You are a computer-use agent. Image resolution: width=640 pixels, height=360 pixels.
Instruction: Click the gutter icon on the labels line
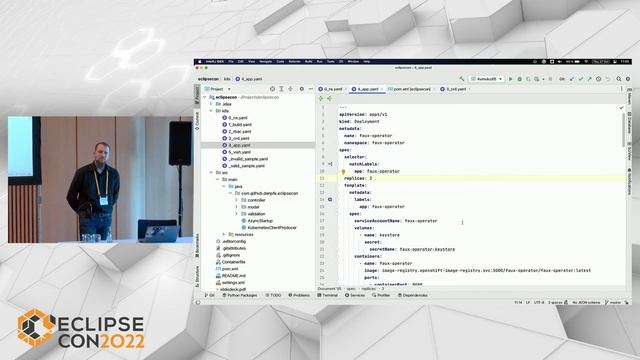(x=330, y=200)
